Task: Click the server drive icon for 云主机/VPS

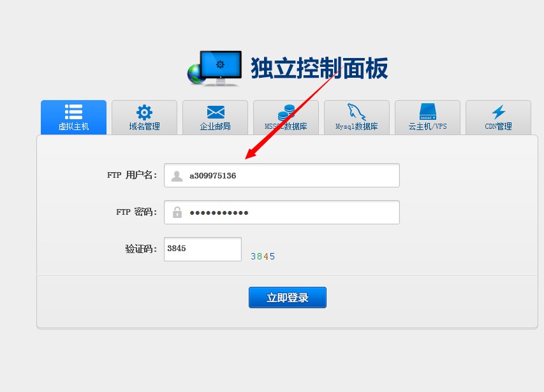Action: click(428, 112)
